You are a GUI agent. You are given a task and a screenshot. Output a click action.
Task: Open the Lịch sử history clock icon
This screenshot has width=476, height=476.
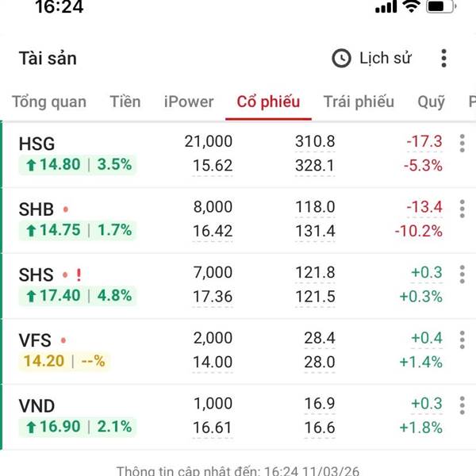coord(341,58)
